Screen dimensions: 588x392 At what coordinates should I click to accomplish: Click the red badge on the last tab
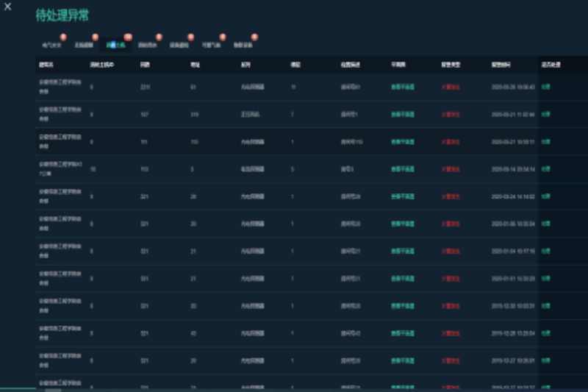click(254, 36)
